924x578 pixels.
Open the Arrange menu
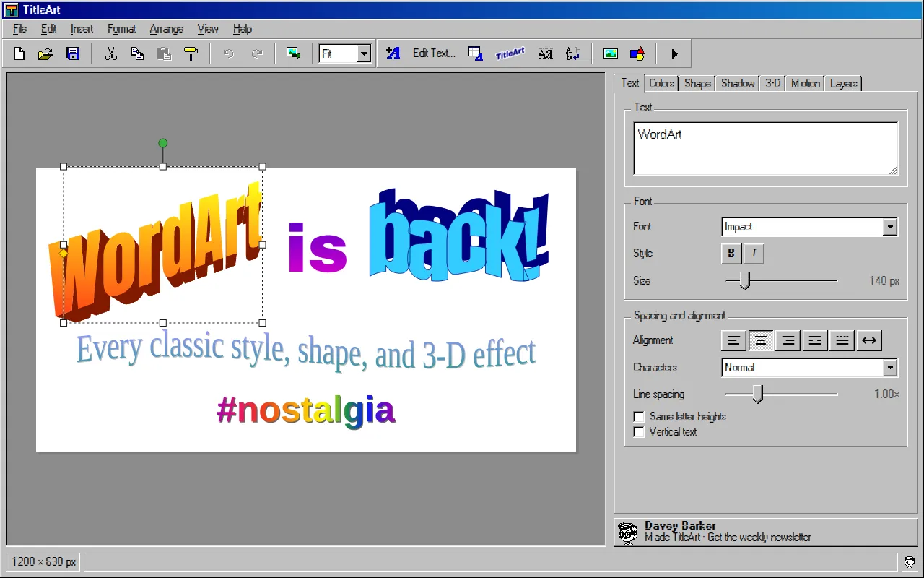point(166,29)
